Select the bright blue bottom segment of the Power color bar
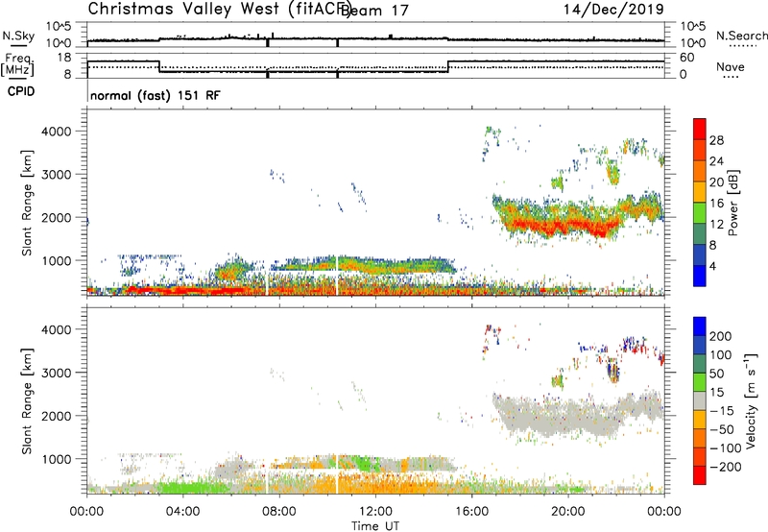 [700, 276]
